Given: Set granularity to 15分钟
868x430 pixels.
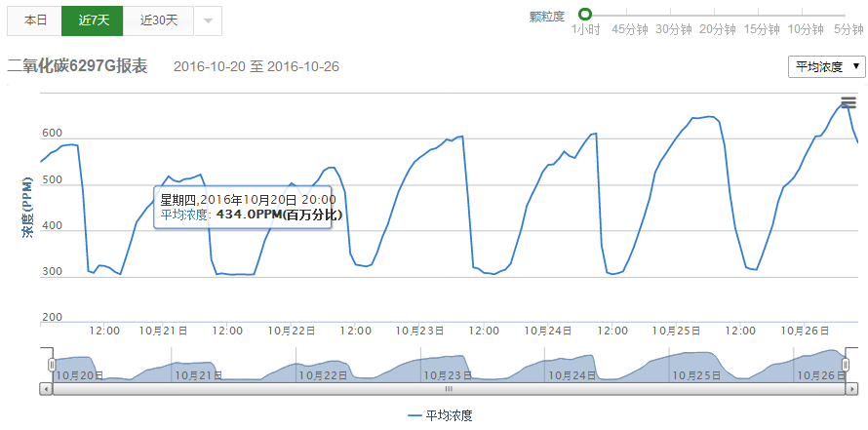Looking at the screenshot, I should pyautogui.click(x=761, y=29).
